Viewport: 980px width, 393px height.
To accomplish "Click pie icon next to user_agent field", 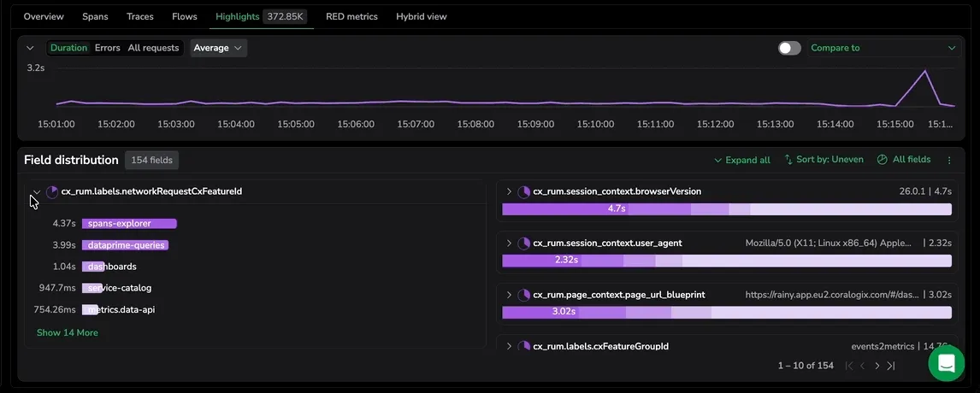I will click(524, 243).
